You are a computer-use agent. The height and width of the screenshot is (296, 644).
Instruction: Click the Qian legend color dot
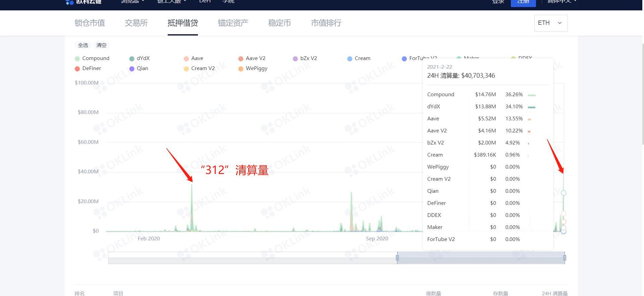(x=132, y=69)
